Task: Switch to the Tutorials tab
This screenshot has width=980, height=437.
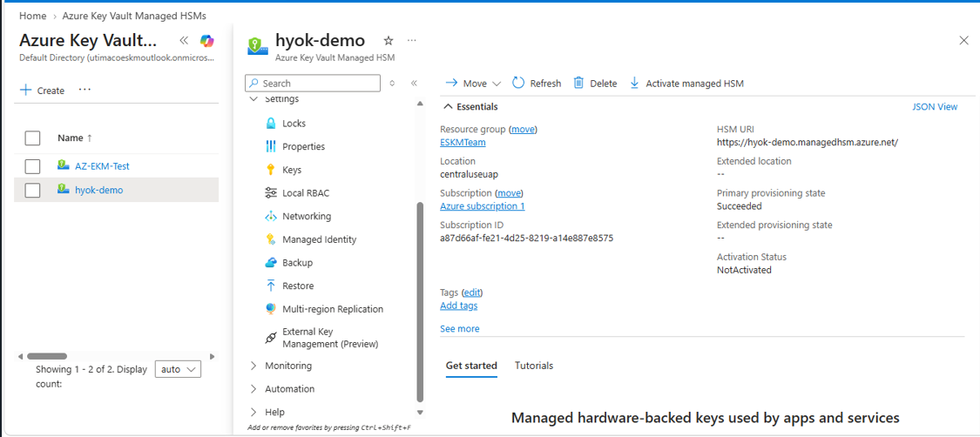Action: point(534,366)
